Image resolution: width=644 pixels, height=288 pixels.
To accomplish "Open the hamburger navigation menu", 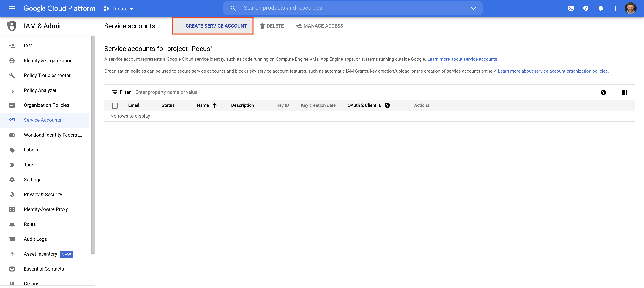I will pos(12,8).
